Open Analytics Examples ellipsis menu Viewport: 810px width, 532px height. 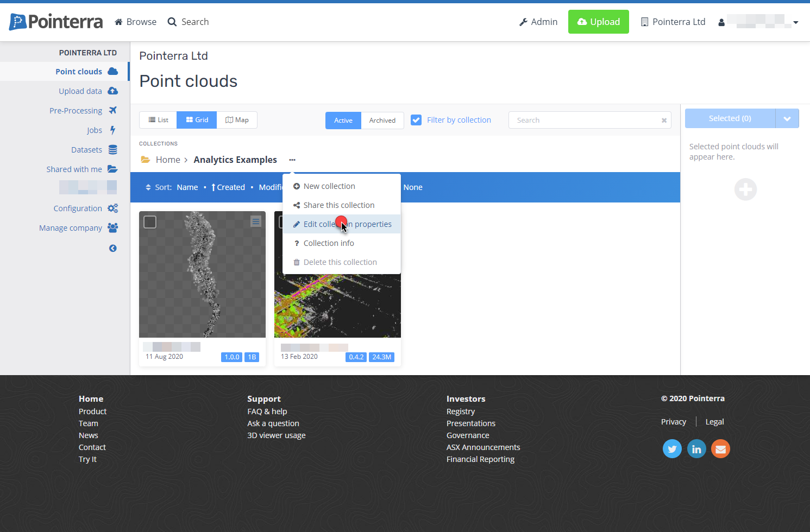pos(292,160)
